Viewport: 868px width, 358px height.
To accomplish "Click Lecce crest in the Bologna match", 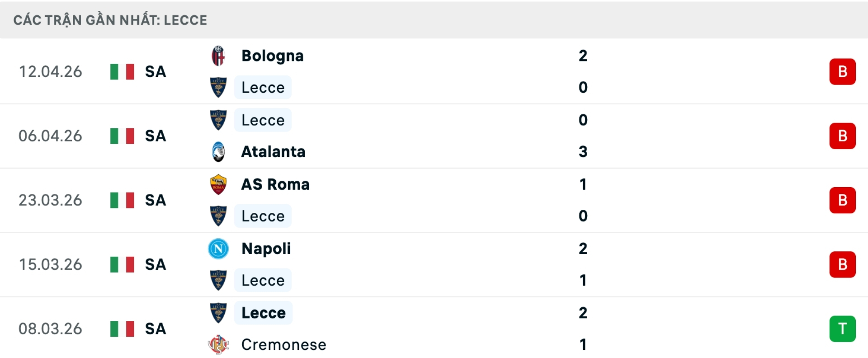I will (218, 88).
